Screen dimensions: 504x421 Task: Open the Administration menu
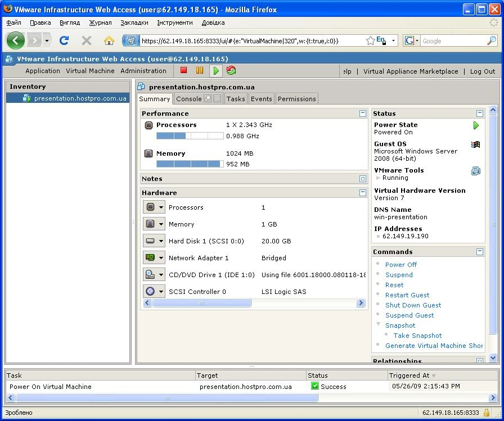tap(143, 71)
